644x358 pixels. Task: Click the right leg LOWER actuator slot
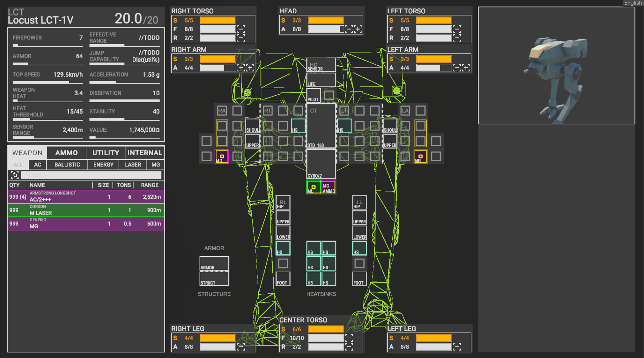(x=283, y=233)
